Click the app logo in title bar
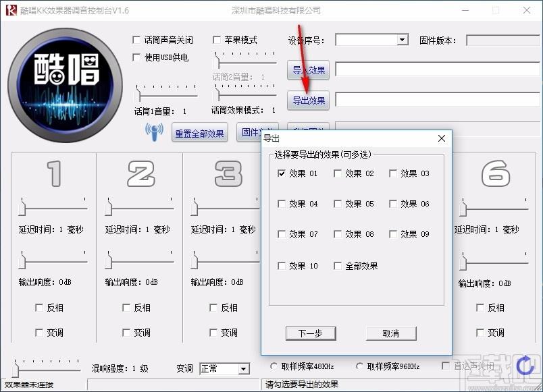The image size is (543, 392). tap(11, 10)
